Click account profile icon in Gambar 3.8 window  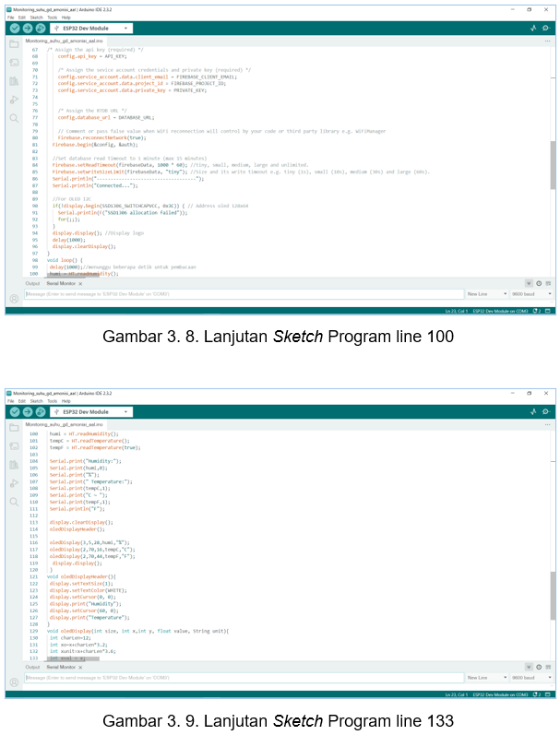(x=14, y=299)
